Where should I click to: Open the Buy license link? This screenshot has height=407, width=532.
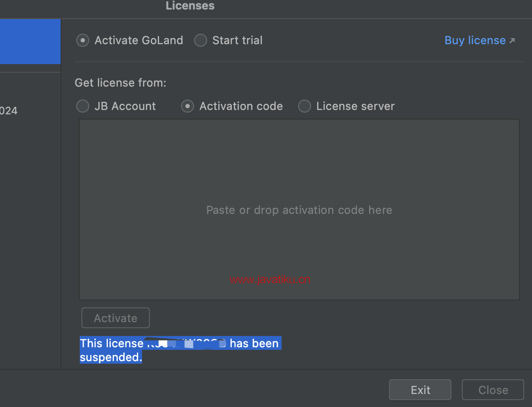point(475,40)
